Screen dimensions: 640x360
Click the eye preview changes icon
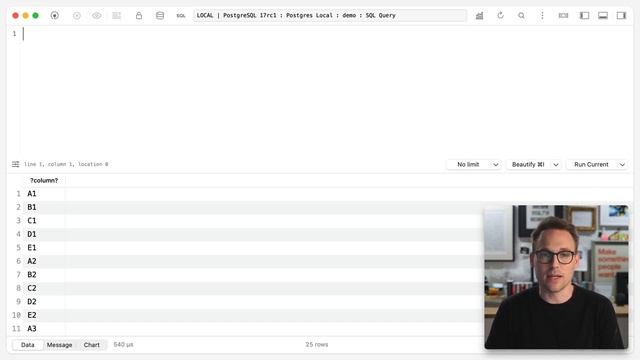pyautogui.click(x=97, y=16)
